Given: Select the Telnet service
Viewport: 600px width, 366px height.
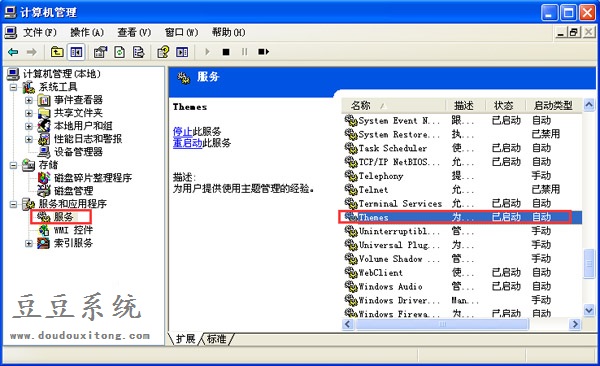Looking at the screenshot, I should tap(462, 190).
